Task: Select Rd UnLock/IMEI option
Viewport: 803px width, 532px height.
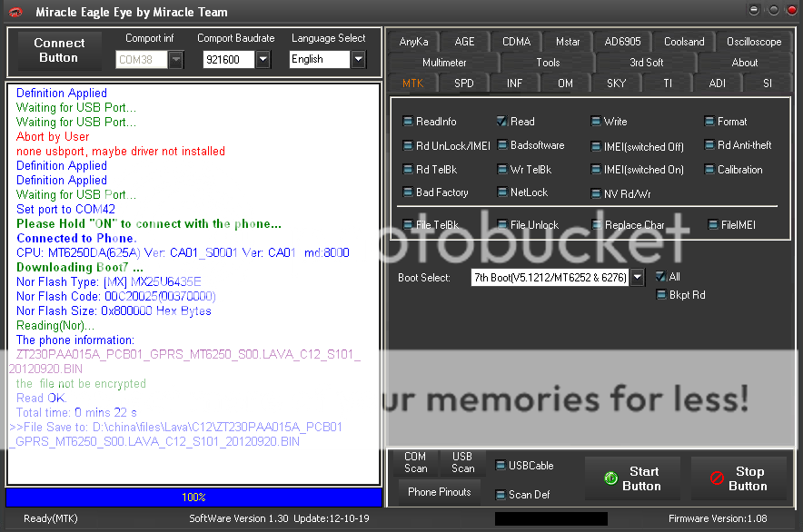Action: pos(408,146)
